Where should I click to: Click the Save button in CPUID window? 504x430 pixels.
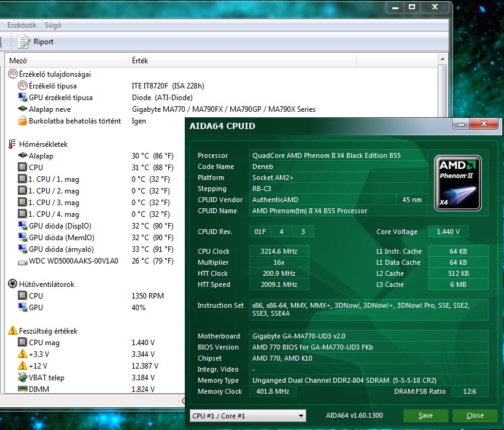tap(425, 415)
